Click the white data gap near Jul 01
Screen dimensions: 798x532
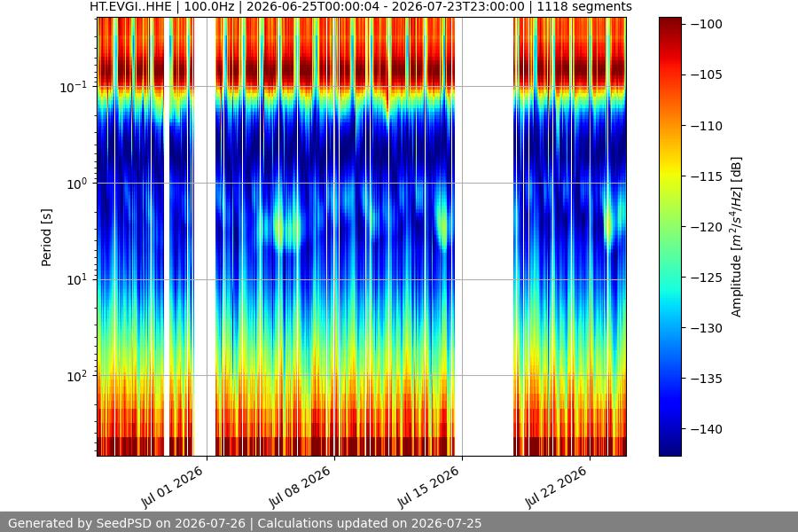[205, 237]
